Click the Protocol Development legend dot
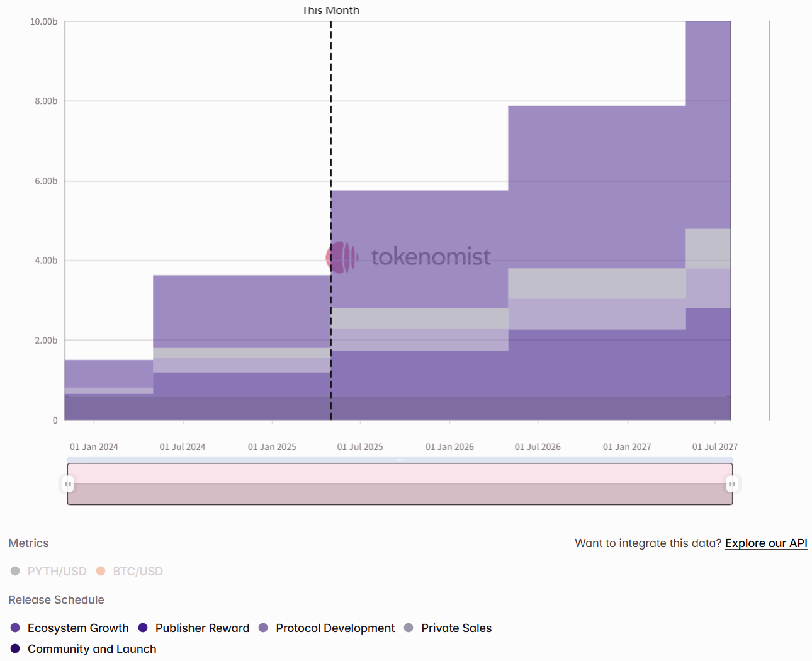The image size is (812, 661). [263, 628]
